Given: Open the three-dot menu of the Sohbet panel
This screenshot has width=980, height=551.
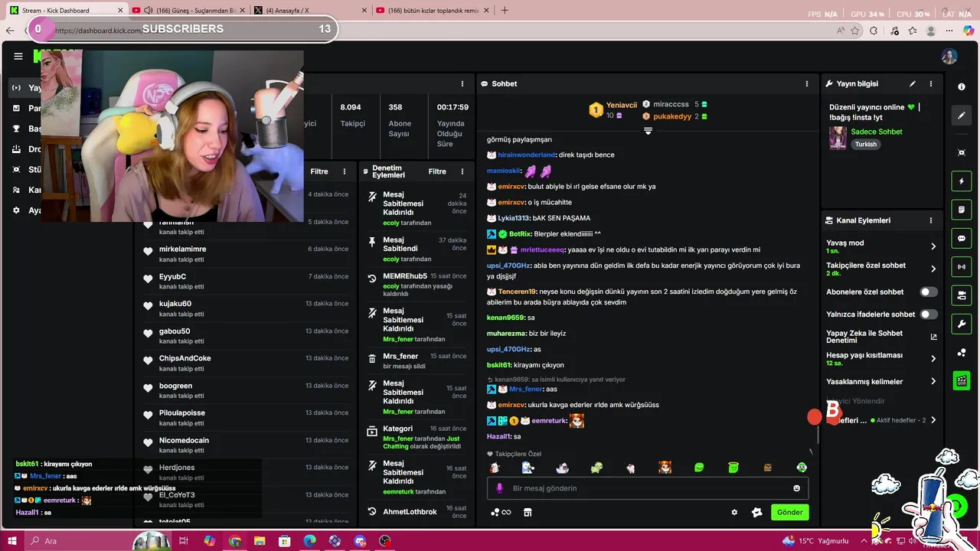Looking at the screenshot, I should [806, 83].
